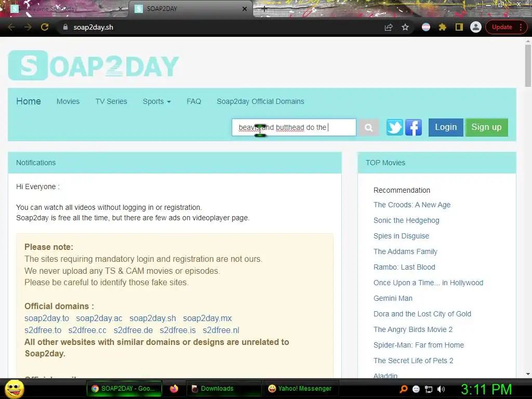Open the Facebook icon
The width and height of the screenshot is (532, 399).
coord(414,128)
